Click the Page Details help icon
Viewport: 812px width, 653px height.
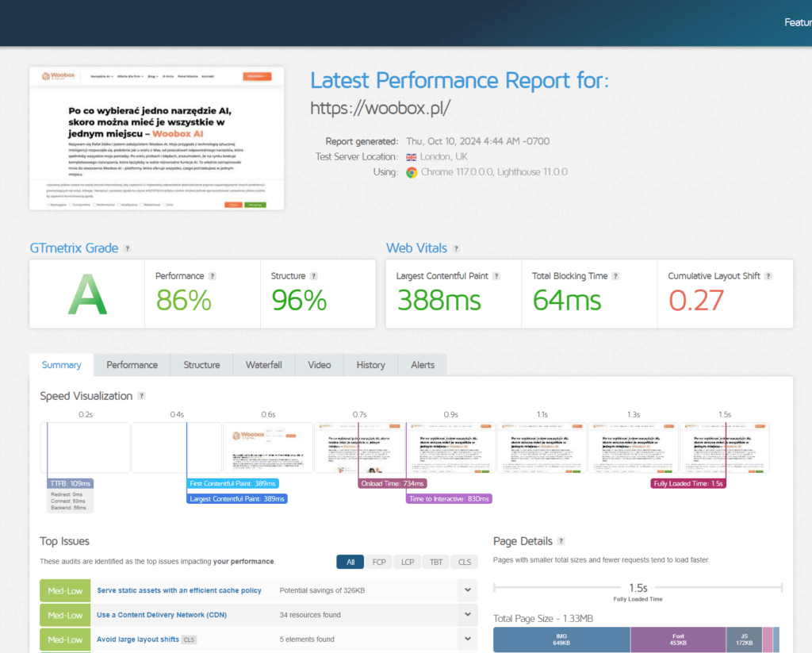click(561, 541)
